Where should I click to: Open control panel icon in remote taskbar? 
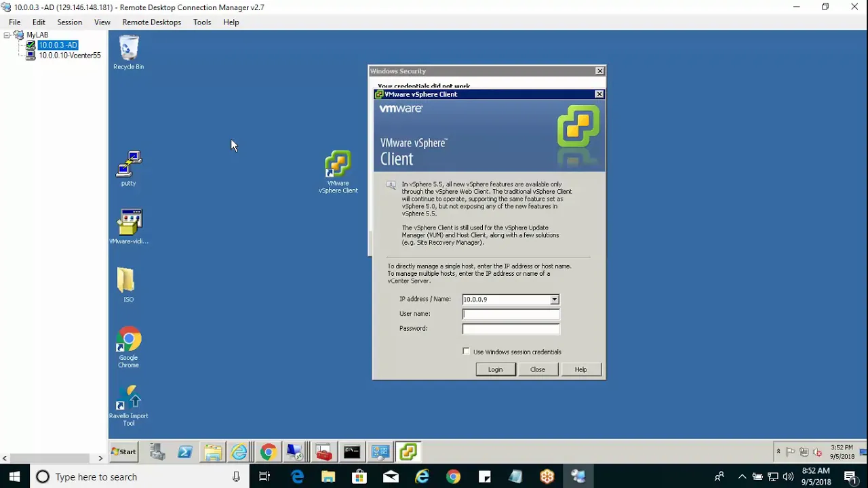pos(380,452)
